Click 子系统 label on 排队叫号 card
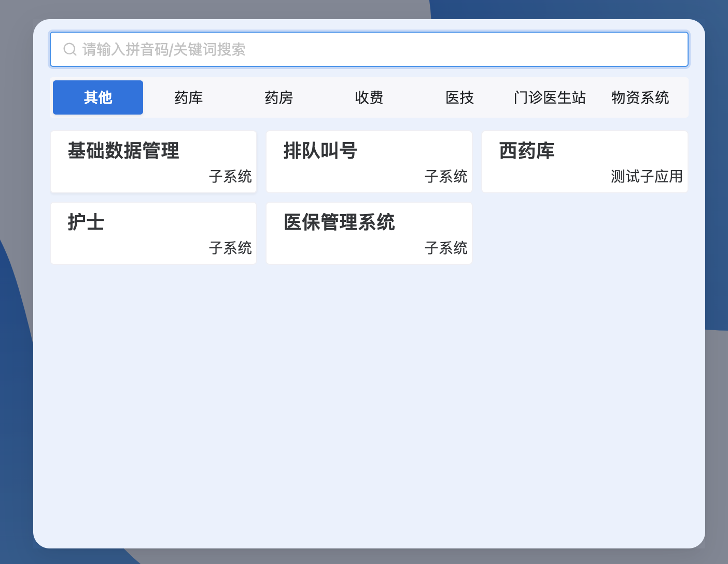The image size is (728, 564). pos(446,176)
